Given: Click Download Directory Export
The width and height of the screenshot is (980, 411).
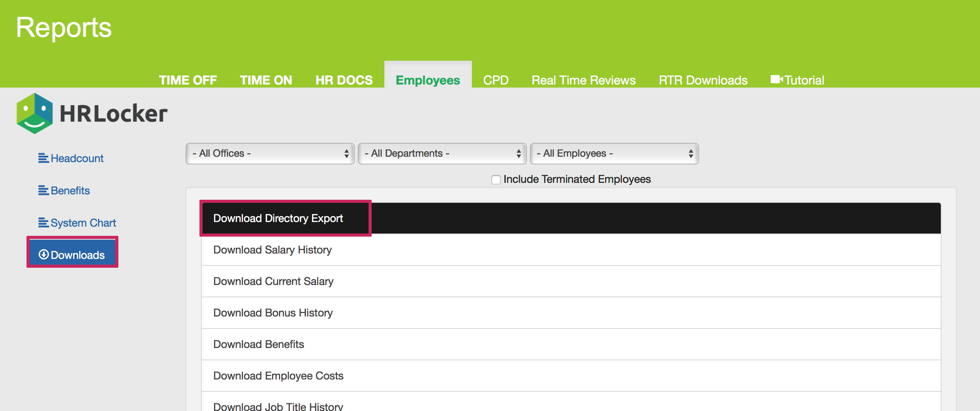Looking at the screenshot, I should [278, 218].
